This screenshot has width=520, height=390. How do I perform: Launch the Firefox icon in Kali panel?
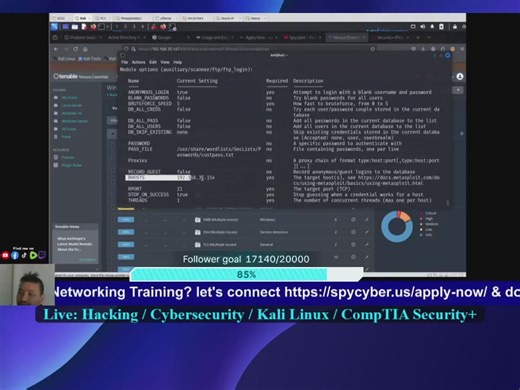[x=93, y=26]
